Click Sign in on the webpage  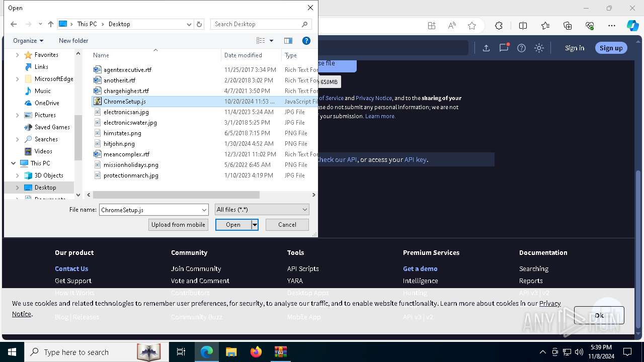click(x=575, y=48)
